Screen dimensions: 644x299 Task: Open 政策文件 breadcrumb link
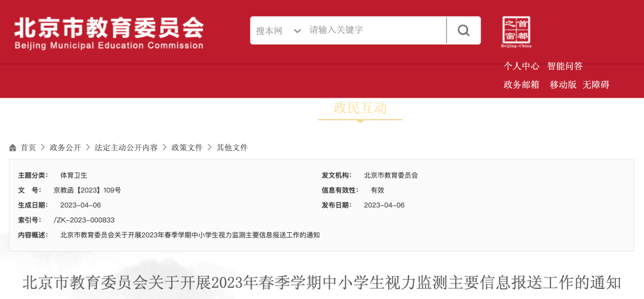(x=187, y=148)
